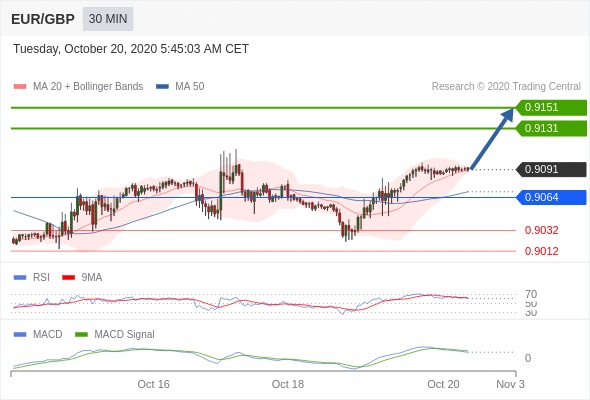The height and width of the screenshot is (400, 590).
Task: Toggle the 9MA red legend marker
Action: [x=68, y=278]
